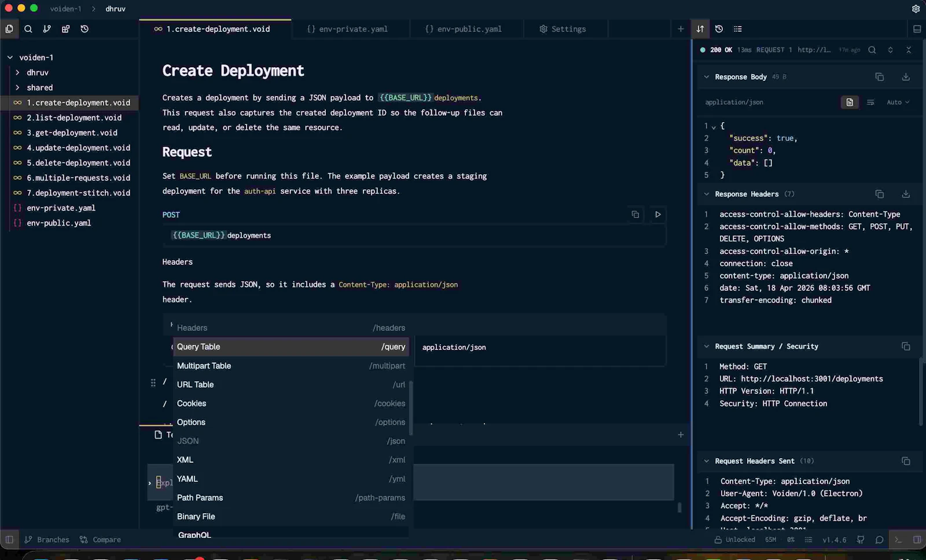Open the file explorer sidebar icon
This screenshot has height=560, width=926.
[9, 29]
